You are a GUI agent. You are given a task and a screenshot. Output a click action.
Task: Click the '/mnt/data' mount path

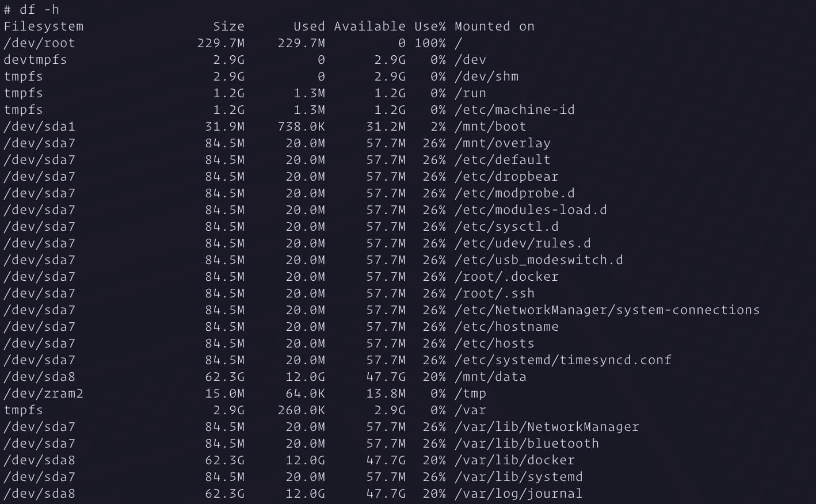pos(490,377)
